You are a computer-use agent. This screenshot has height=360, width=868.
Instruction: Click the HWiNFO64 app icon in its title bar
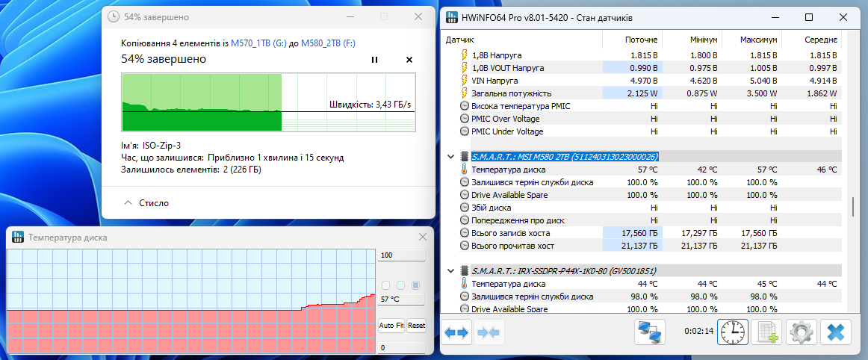pos(452,17)
